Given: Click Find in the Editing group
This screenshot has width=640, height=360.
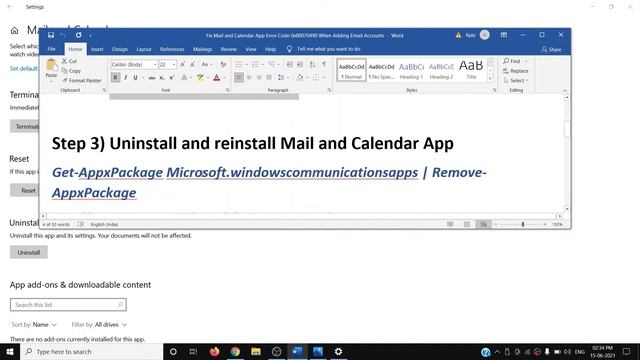Looking at the screenshot, I should 512,61.
